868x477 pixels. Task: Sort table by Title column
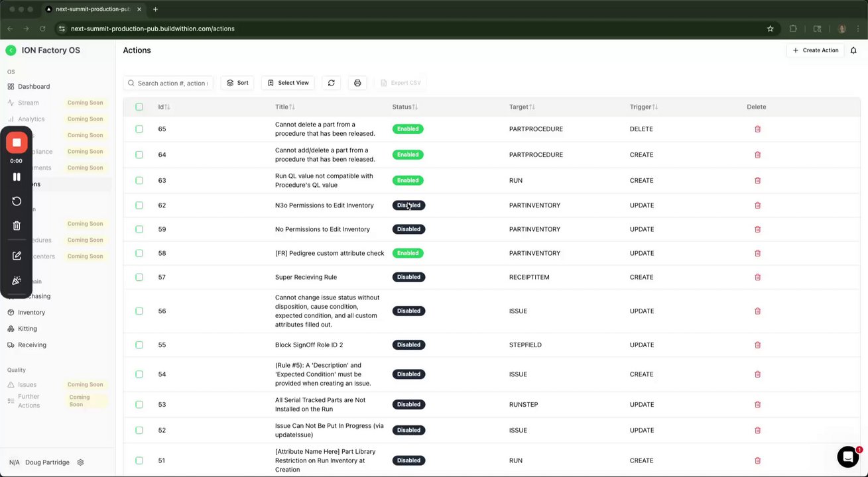[285, 107]
